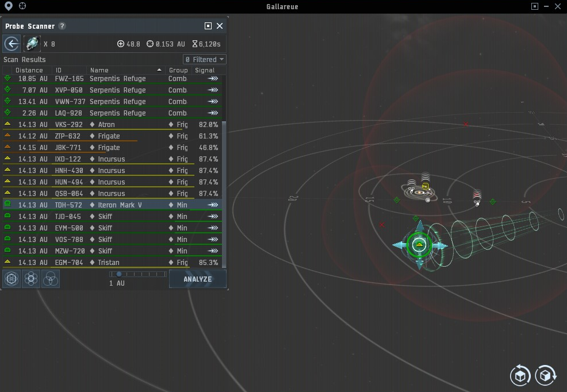Click the upward probe movement arrow
Viewport: 567px width, 392px height.
[x=420, y=226]
